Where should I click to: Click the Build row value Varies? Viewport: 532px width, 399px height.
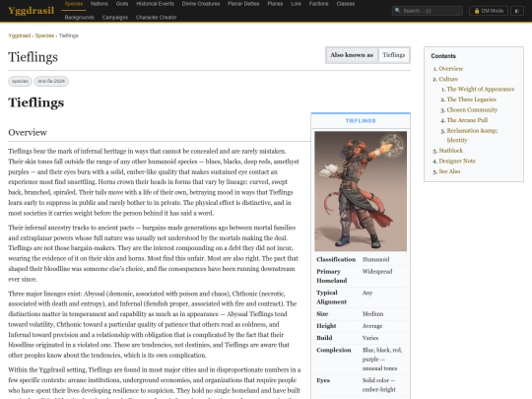tap(370, 338)
